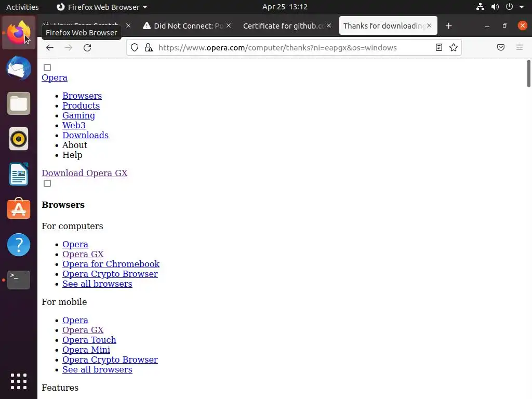This screenshot has width=532, height=399.
Task: Click the Download Opera GX link
Action: click(x=85, y=173)
